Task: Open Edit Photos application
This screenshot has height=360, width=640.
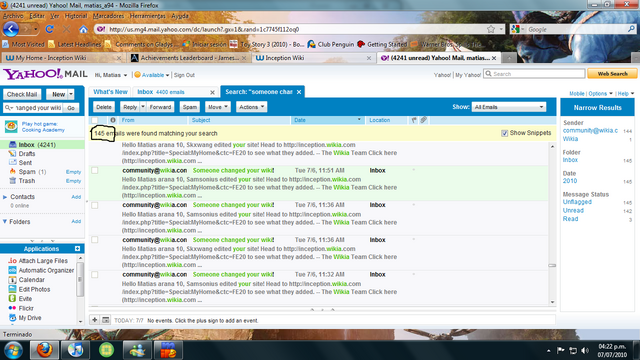Action: coord(34,289)
